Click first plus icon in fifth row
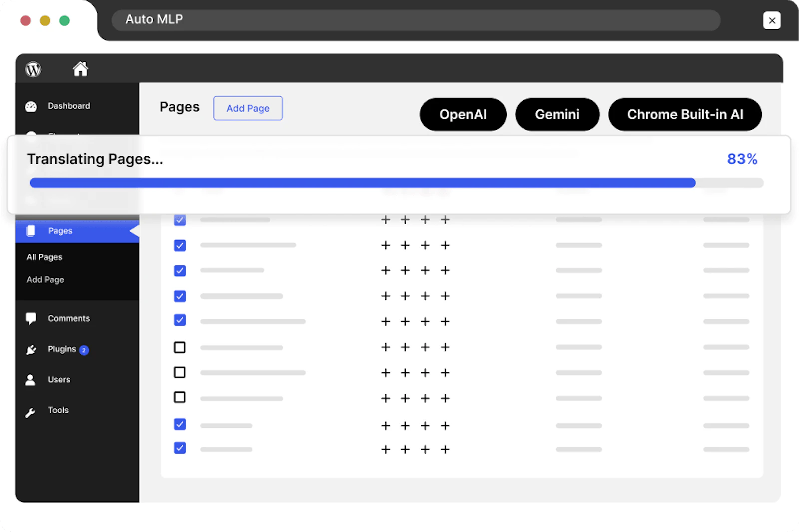This screenshot has width=799, height=532. (385, 322)
